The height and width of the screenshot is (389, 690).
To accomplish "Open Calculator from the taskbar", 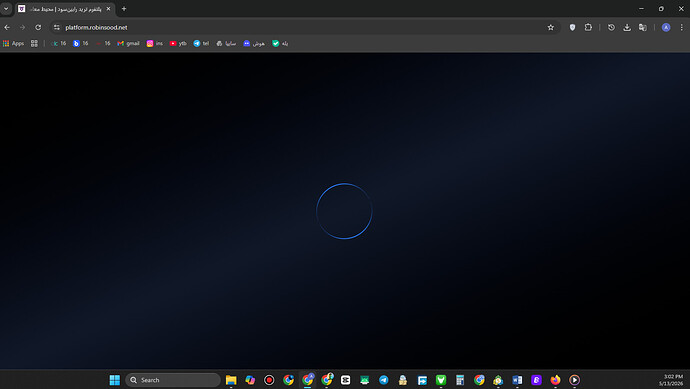I will (x=460, y=380).
